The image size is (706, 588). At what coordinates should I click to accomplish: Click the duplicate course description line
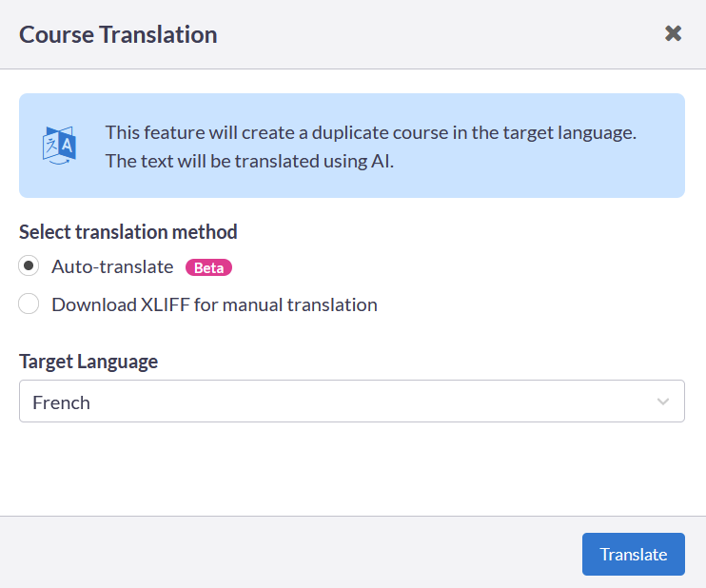pos(370,132)
